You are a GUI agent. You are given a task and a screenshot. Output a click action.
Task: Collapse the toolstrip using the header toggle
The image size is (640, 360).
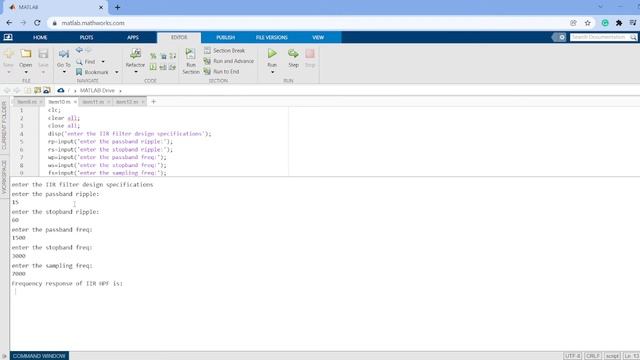[559, 37]
